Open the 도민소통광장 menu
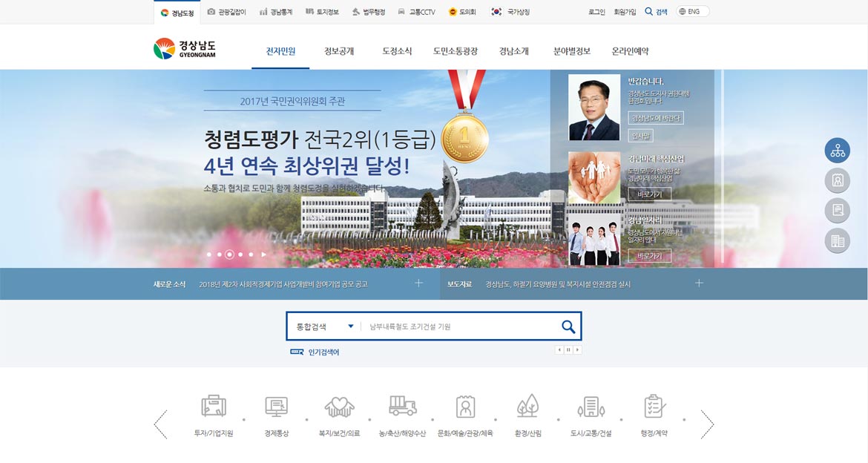This screenshot has height=463, width=868. coord(455,51)
